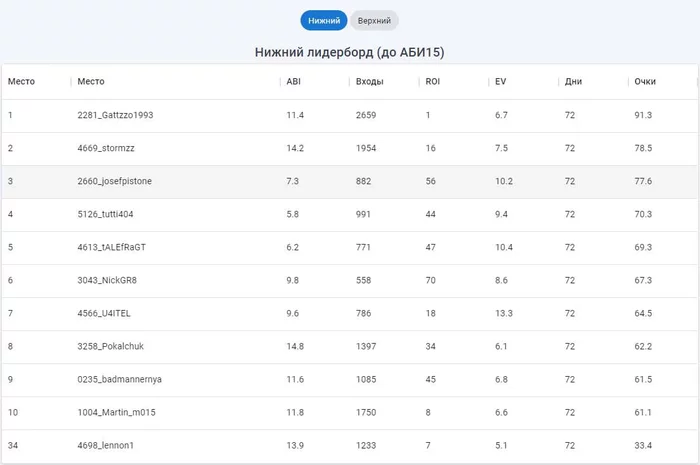Switch to the Нижний leaderboard tab
This screenshot has width=700, height=465.
tap(324, 21)
